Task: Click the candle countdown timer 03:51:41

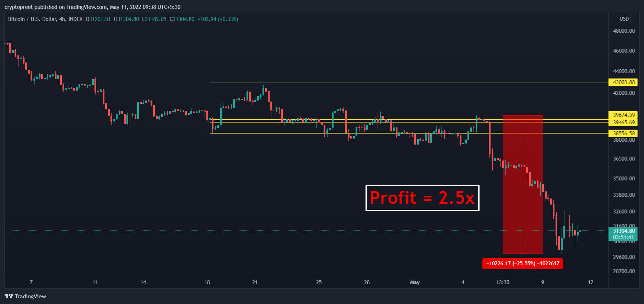Action: (623, 237)
